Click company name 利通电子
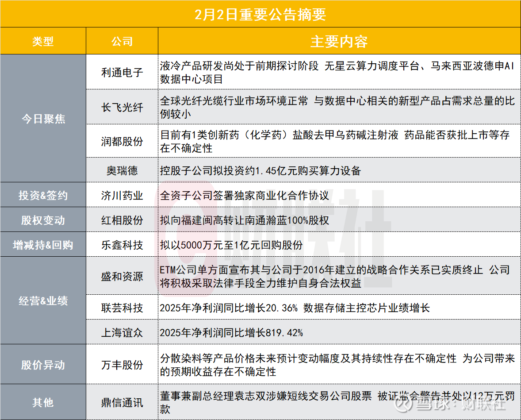Viewport: 521px width, 420px height. tap(122, 72)
